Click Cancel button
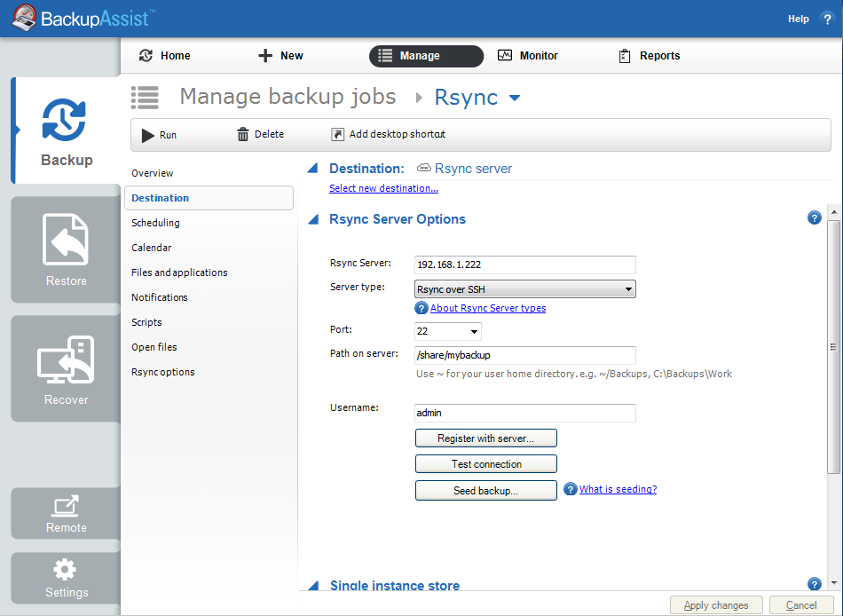 click(801, 605)
